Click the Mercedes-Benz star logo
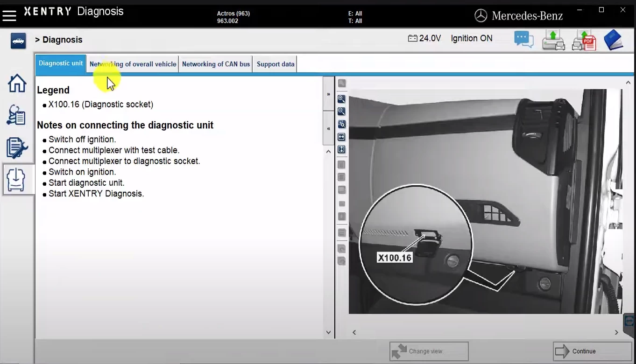Screen dimensions: 636x364 481,16
